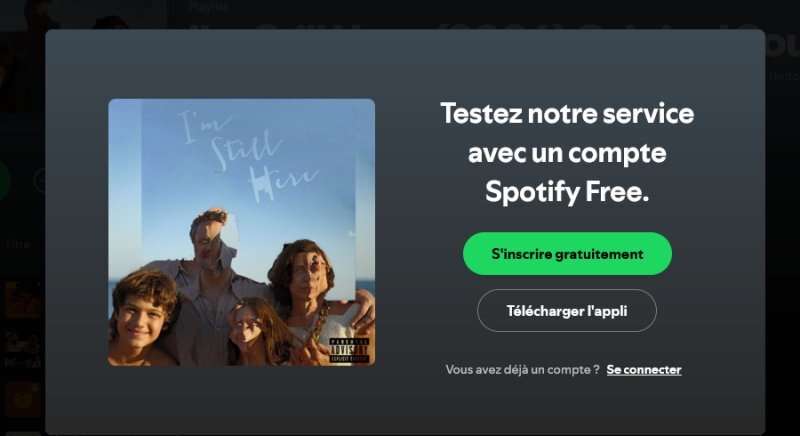This screenshot has height=436, width=800.
Task: Click the dimmed playlist title behind the dialog
Action: pyautogui.click(x=450, y=22)
